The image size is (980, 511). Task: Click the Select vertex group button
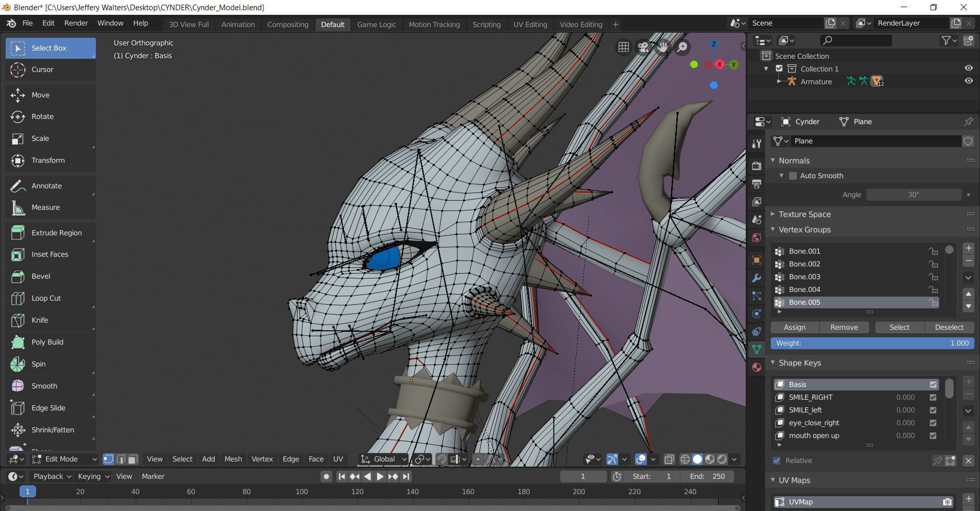(899, 327)
